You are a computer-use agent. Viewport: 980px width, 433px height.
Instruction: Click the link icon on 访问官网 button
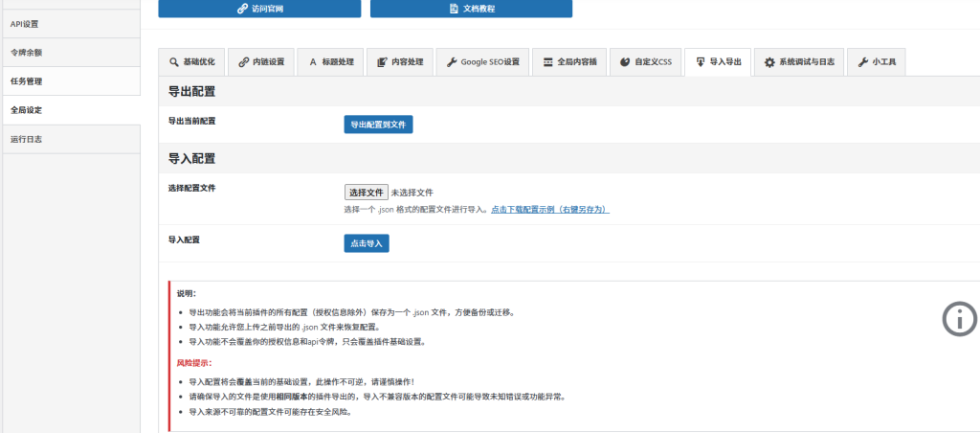pos(242,9)
